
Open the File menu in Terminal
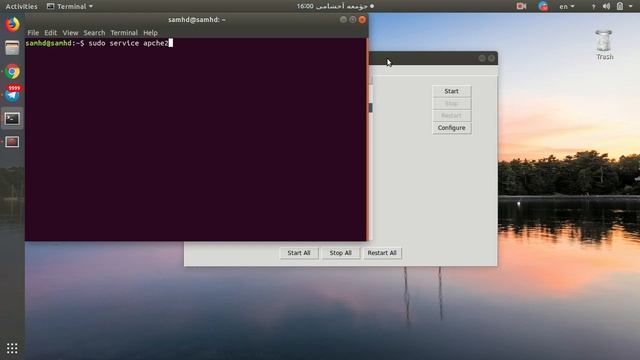pos(33,33)
